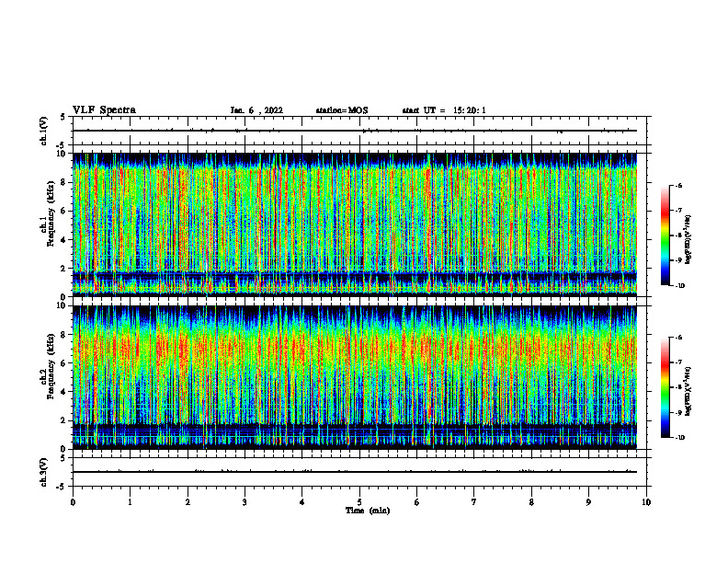Image resolution: width=728 pixels, height=563 pixels.
Task: Select the "ch.3(V)" axis label
Action: click(x=43, y=472)
